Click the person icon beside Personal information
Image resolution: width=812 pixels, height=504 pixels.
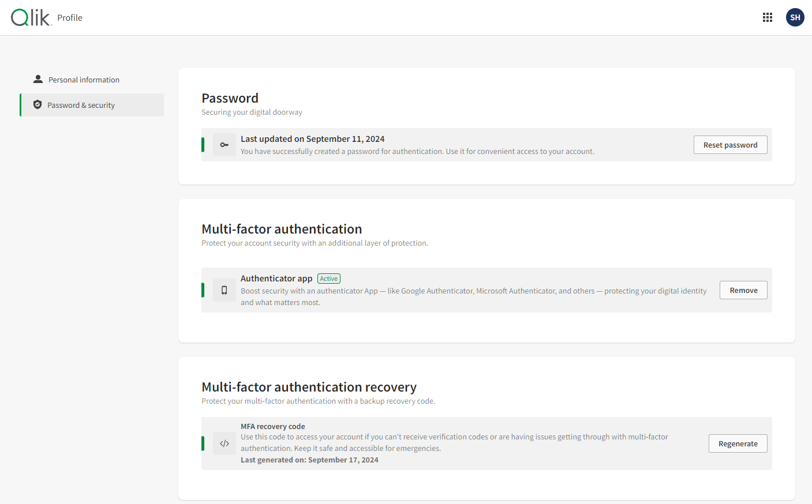click(38, 79)
